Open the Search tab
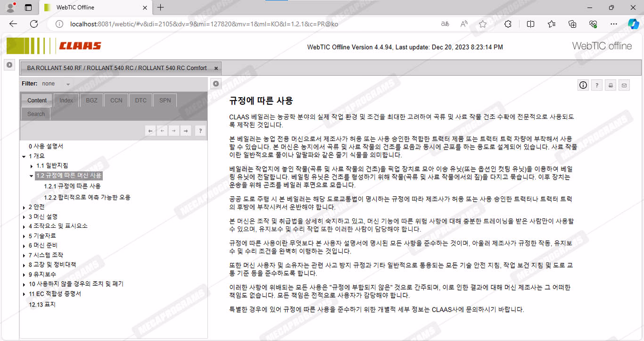The width and height of the screenshot is (644, 341). (x=36, y=114)
